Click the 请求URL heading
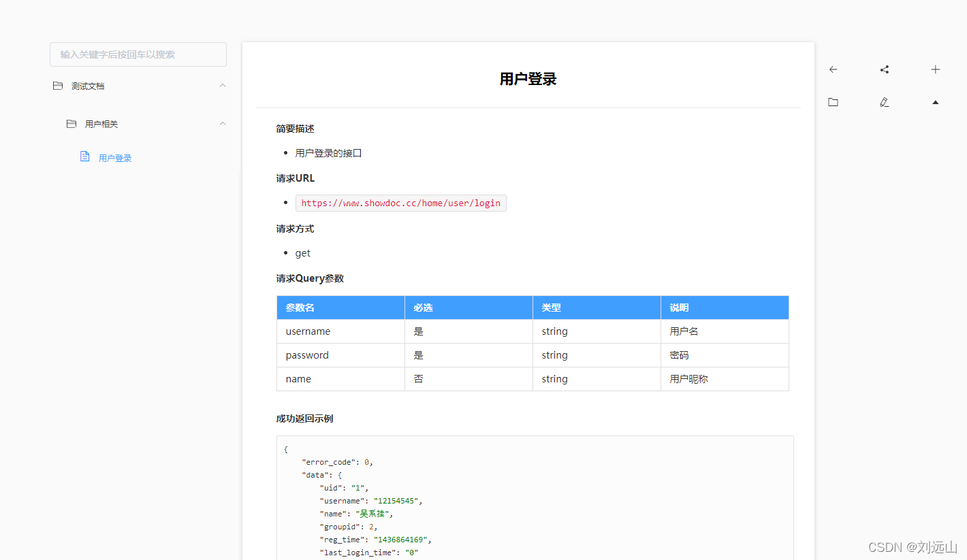967x560 pixels. [296, 178]
